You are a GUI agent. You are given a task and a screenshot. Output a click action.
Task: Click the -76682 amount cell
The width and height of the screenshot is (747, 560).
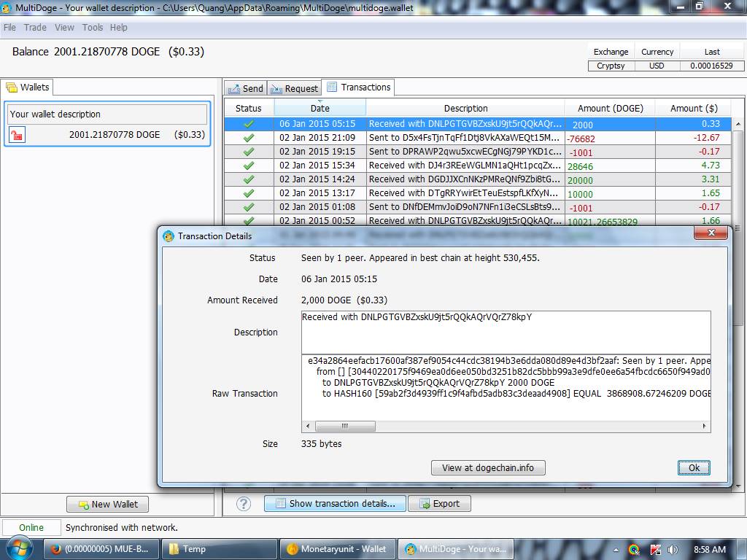[610, 138]
